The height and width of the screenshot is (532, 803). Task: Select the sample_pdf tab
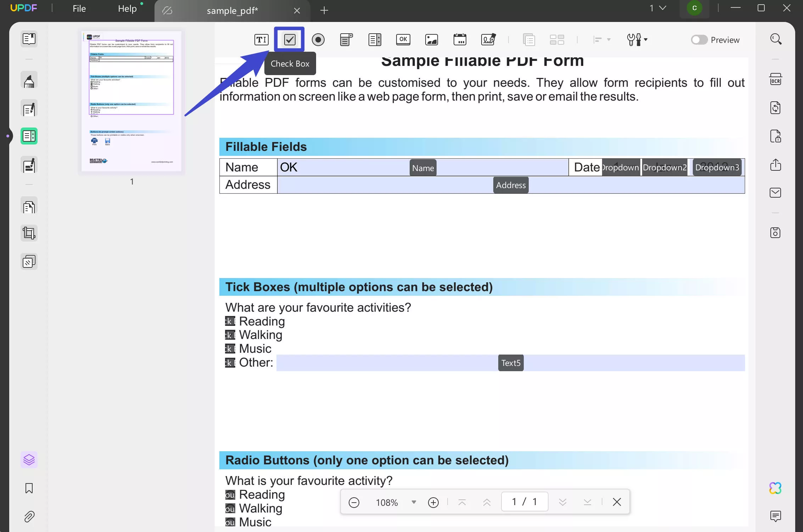click(x=232, y=11)
